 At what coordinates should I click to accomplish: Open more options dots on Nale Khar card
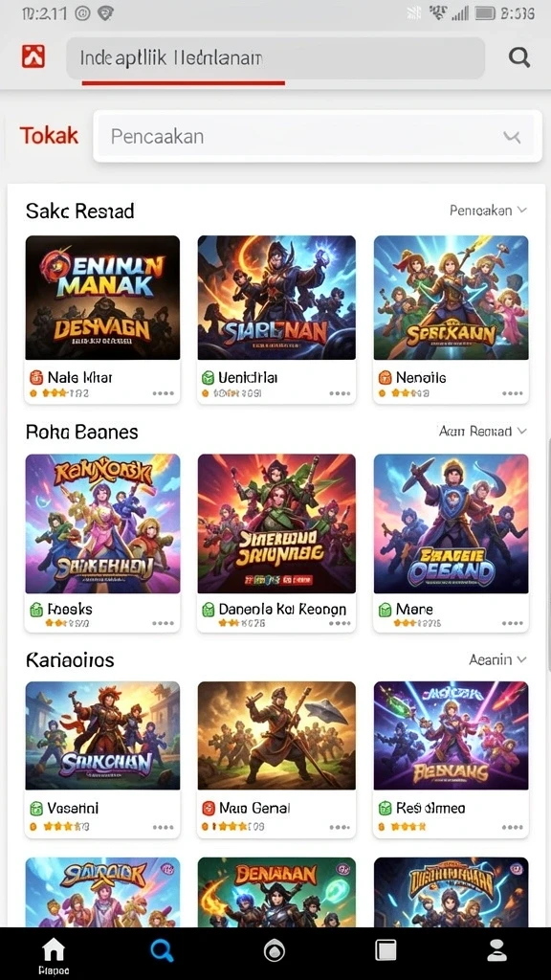(x=163, y=393)
